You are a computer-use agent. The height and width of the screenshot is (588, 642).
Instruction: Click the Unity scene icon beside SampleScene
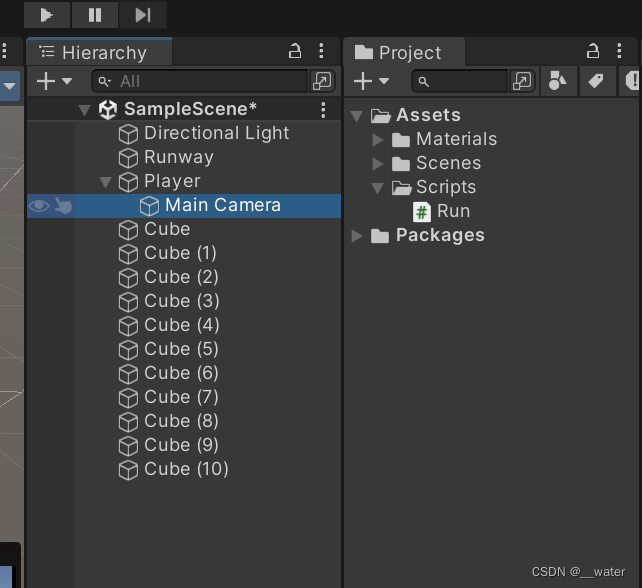(x=108, y=110)
